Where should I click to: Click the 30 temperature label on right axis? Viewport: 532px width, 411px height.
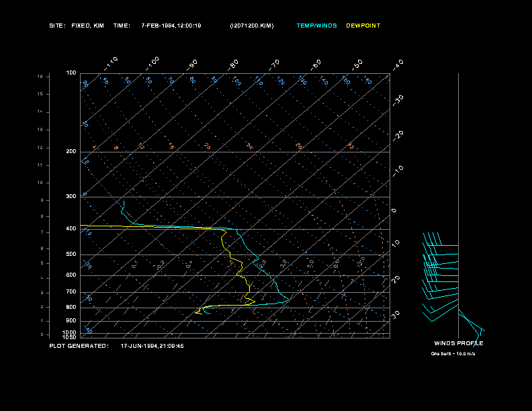(x=396, y=314)
